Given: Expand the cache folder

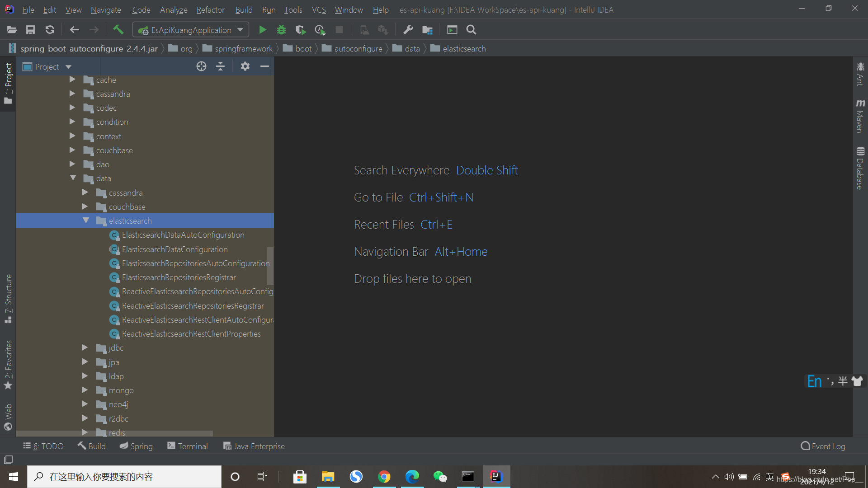Looking at the screenshot, I should pos(72,80).
